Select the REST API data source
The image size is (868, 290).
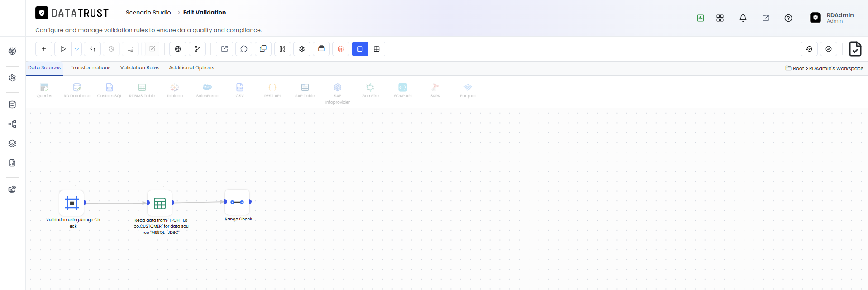tap(272, 90)
